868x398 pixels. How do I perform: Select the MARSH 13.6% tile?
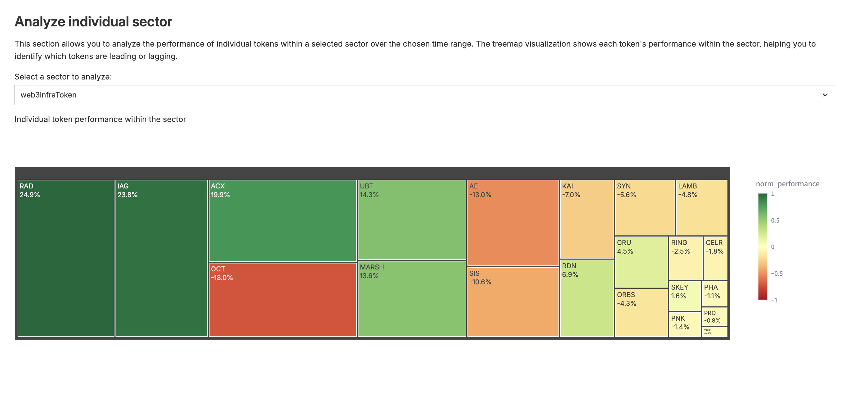click(x=412, y=299)
